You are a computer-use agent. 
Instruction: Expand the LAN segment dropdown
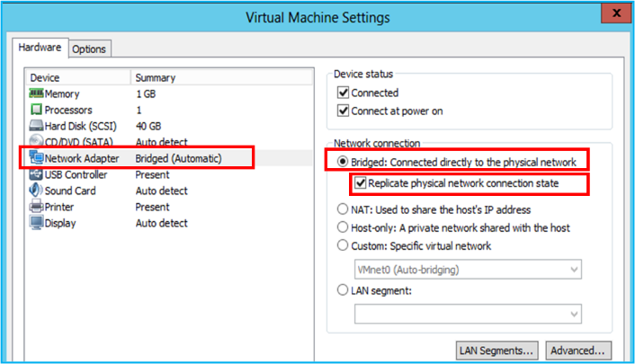point(468,314)
